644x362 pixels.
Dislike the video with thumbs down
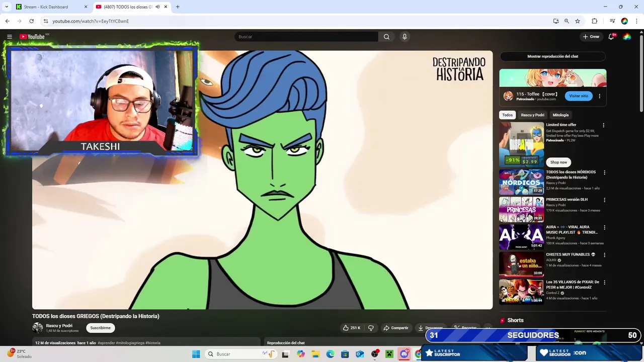371,328
